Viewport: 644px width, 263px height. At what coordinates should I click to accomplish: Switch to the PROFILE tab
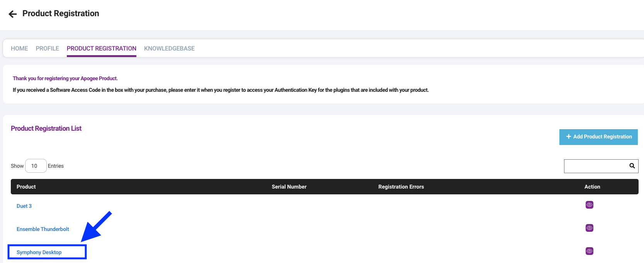[48, 49]
